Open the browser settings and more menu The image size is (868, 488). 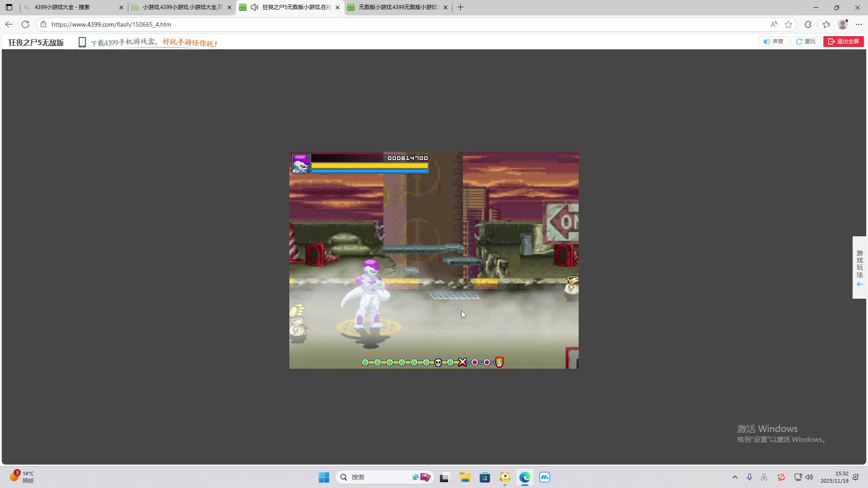[859, 24]
